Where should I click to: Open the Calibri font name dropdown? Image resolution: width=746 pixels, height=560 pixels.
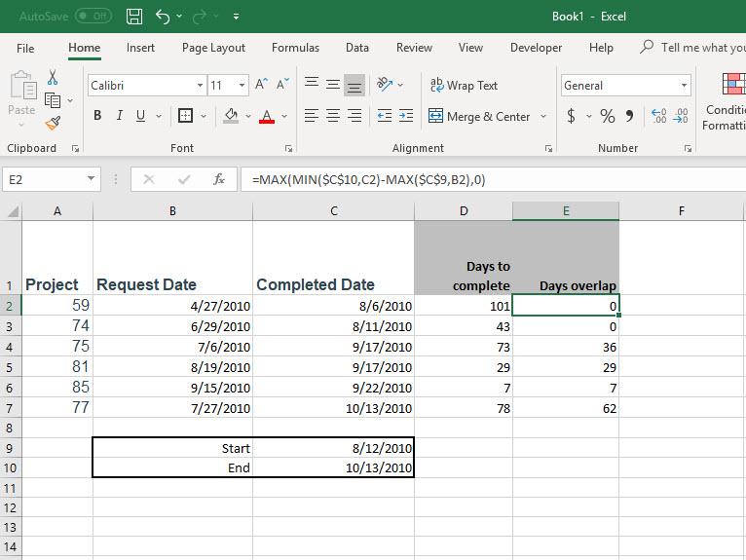201,86
